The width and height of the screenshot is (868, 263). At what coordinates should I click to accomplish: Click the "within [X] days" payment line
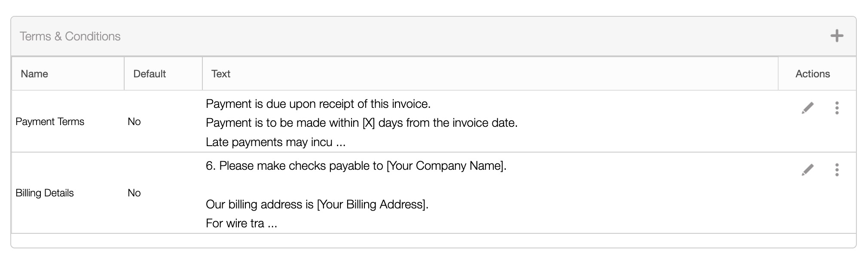[x=361, y=123]
